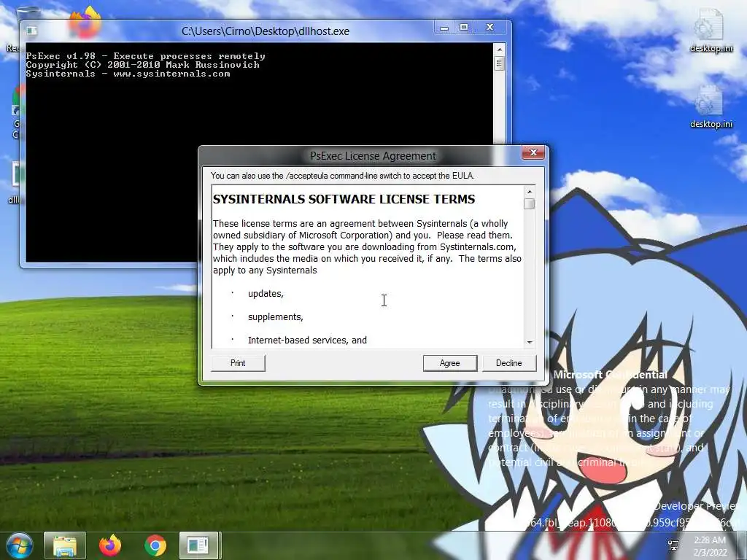The image size is (747, 560).
Task: Maximize the dllhost.exe console window
Action: (464, 28)
